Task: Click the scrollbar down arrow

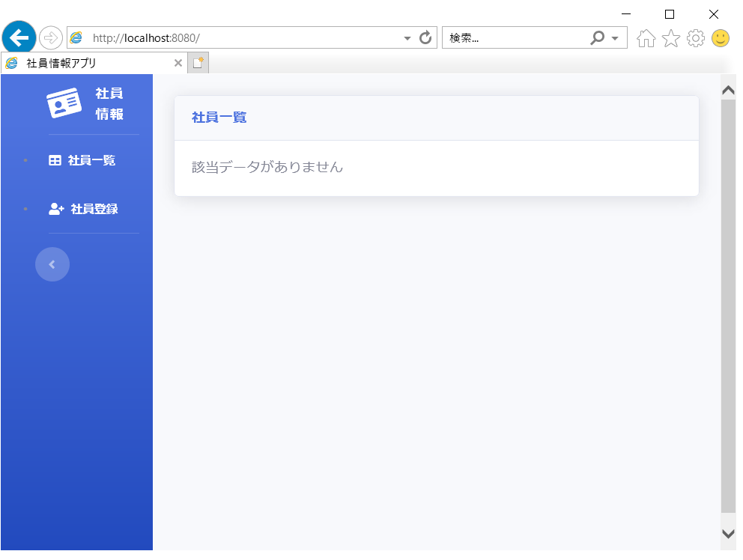Action: coord(727,534)
